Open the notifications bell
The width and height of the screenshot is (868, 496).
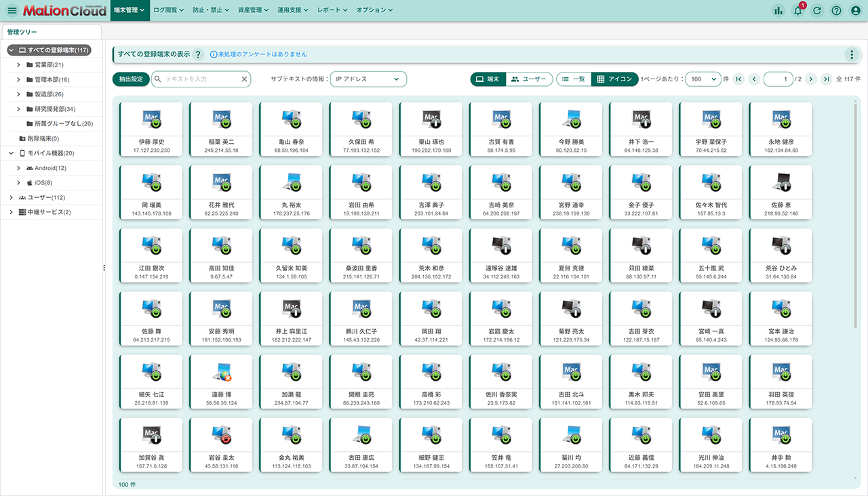click(797, 10)
